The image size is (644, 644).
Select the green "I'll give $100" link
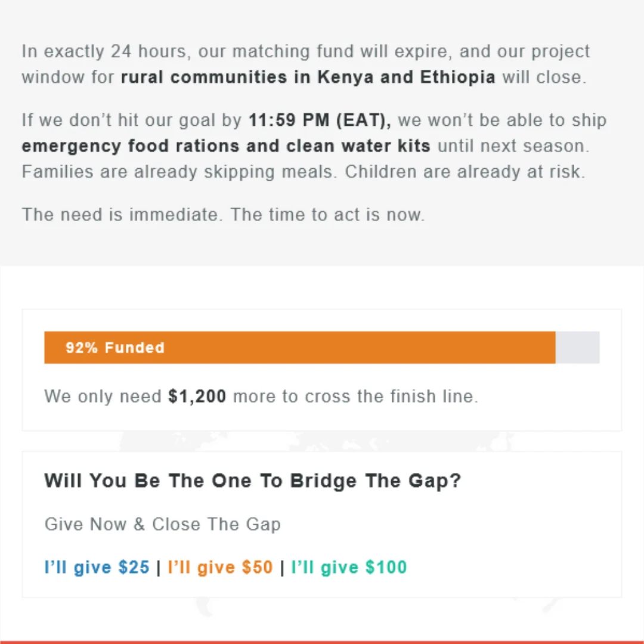pyautogui.click(x=349, y=567)
